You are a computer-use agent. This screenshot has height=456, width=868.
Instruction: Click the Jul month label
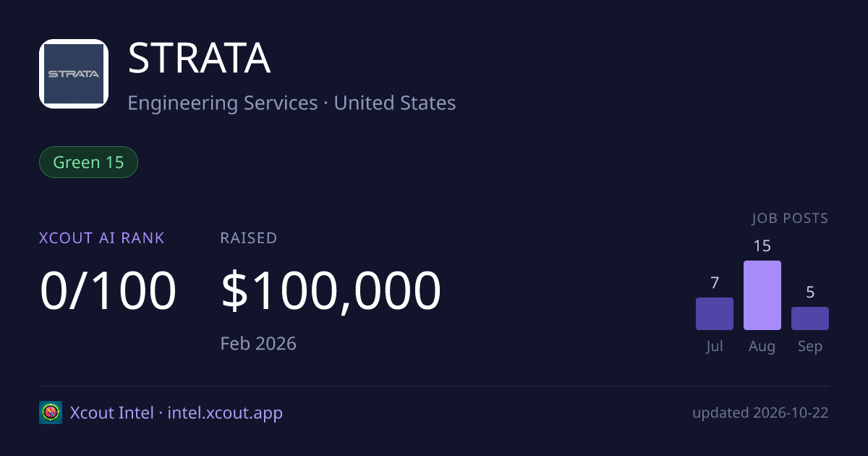pyautogui.click(x=715, y=347)
